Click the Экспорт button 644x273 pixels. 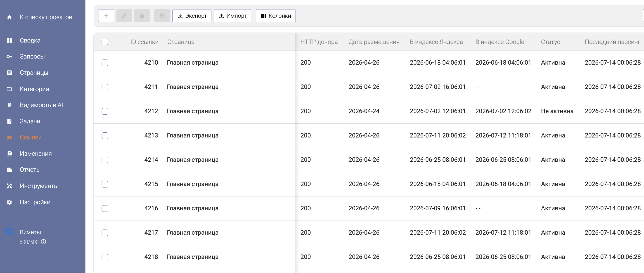coord(192,16)
